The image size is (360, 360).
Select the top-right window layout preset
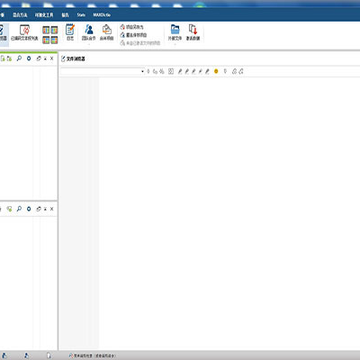click(x=54, y=30)
